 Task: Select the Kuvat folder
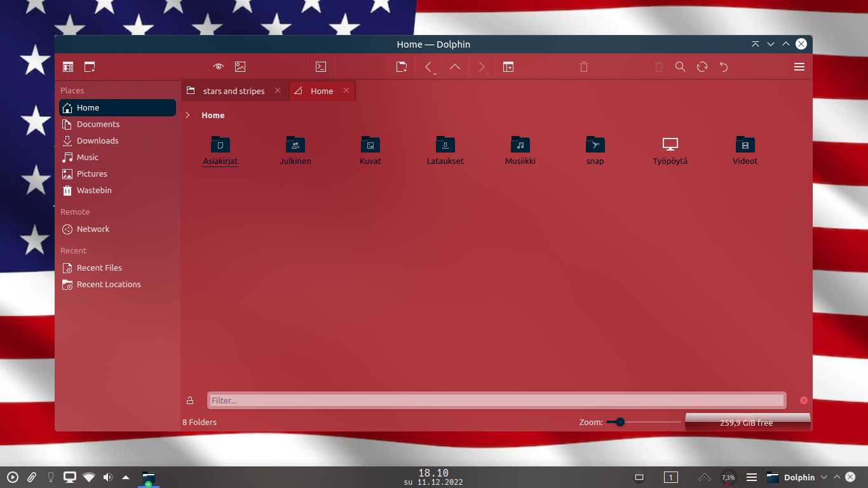(x=370, y=151)
